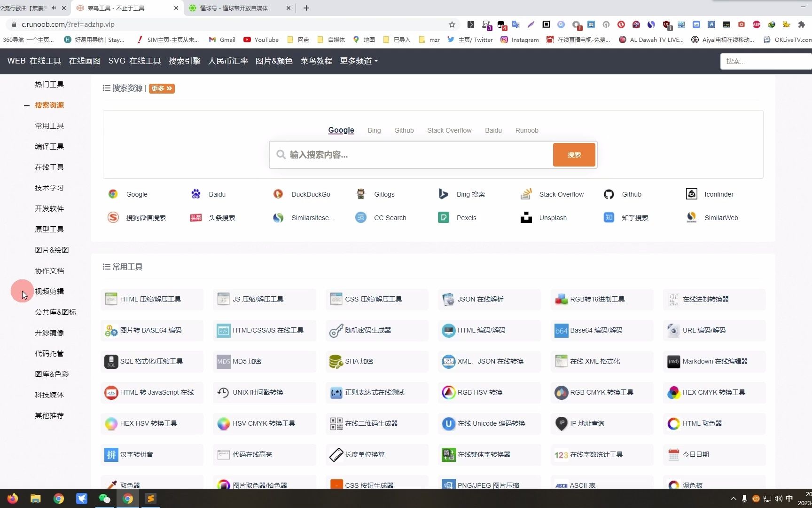The image size is (812, 508).
Task: Open the JSON 在线解析 tool icon
Action: click(448, 299)
